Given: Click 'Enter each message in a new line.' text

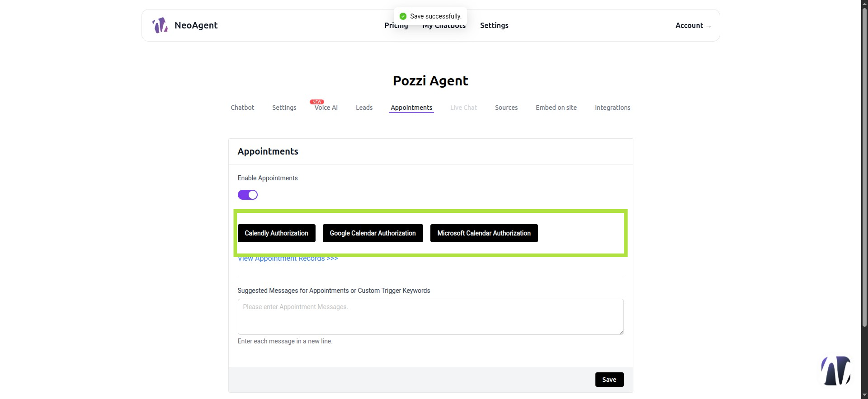Looking at the screenshot, I should pos(285,341).
